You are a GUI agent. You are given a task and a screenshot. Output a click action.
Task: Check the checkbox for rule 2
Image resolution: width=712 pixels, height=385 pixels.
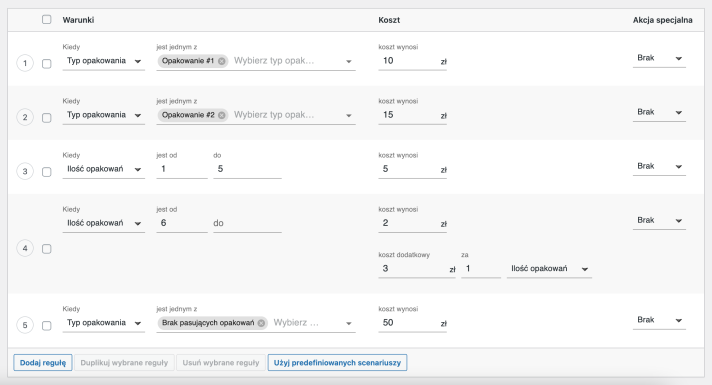click(47, 118)
